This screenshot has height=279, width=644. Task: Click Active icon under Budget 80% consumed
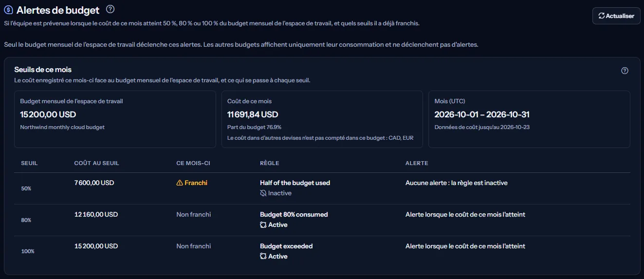coord(263,225)
